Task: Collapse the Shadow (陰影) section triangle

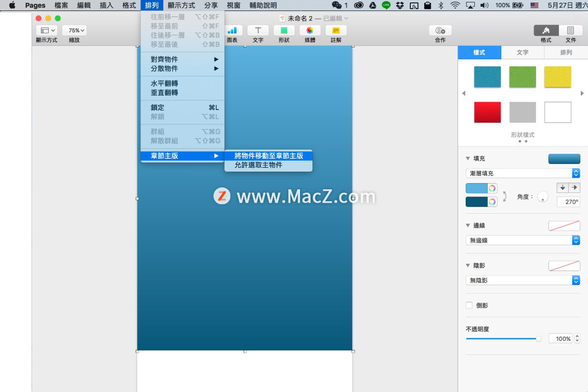Action: pos(468,265)
